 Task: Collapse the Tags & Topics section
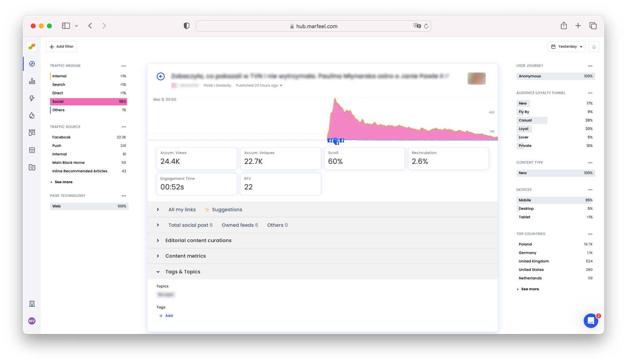[183, 272]
